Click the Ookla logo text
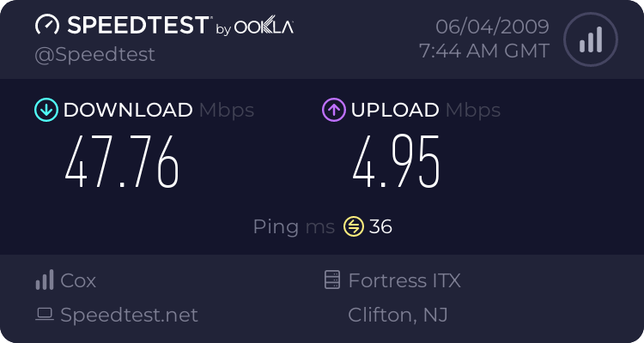Screen dimensions: 644x343 (x=264, y=27)
